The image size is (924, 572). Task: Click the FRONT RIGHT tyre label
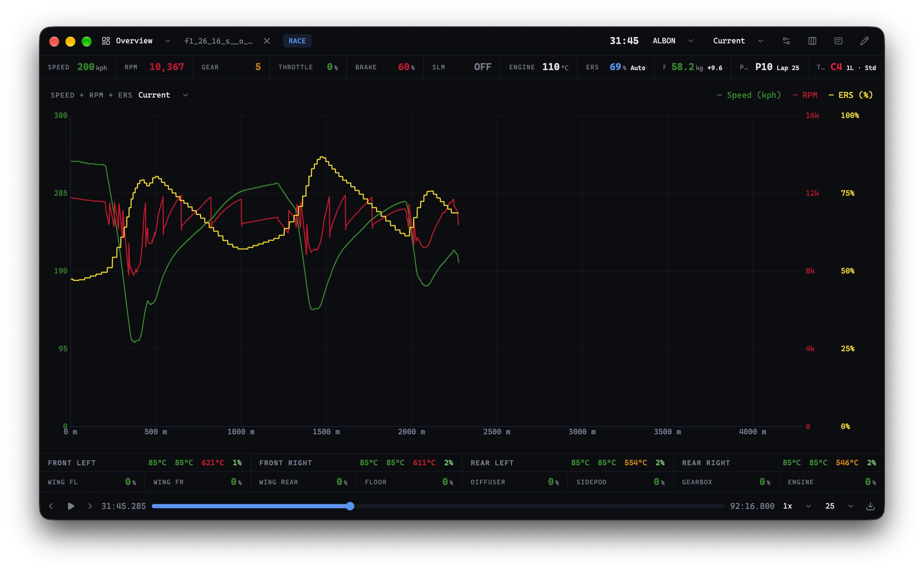click(x=286, y=463)
